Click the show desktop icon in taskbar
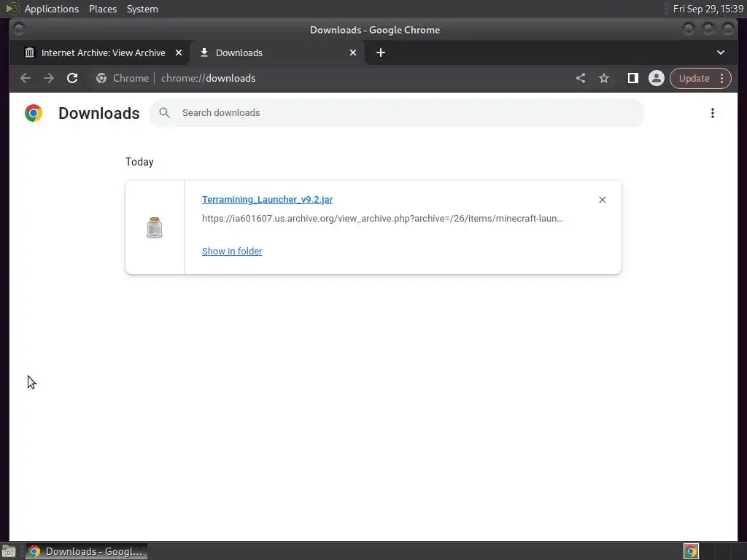This screenshot has width=747, height=560. [x=9, y=551]
